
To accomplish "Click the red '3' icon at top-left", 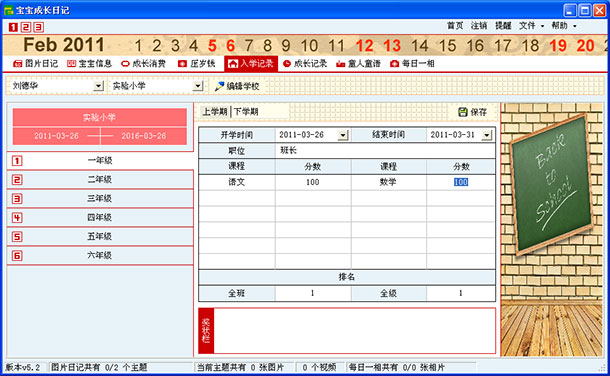I will (38, 27).
